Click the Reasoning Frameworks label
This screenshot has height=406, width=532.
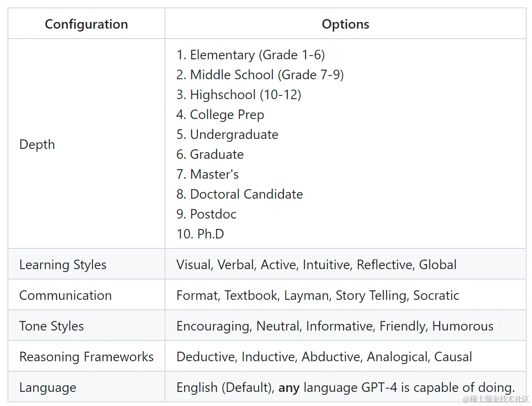[x=86, y=357]
